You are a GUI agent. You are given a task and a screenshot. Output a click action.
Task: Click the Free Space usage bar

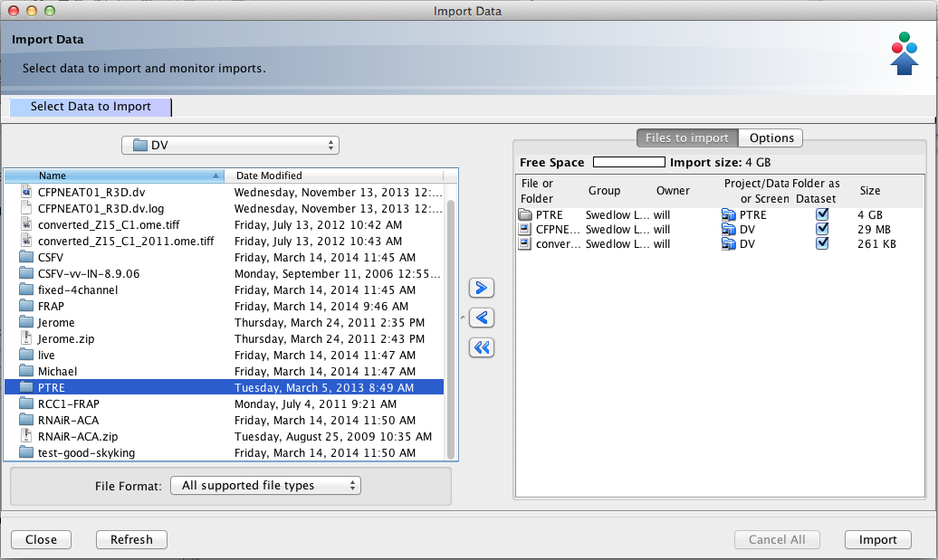629,163
